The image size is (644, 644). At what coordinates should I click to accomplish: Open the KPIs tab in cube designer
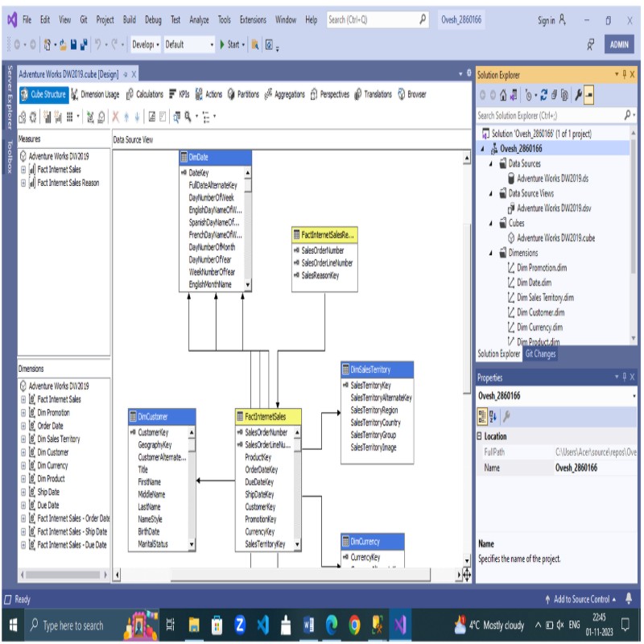point(185,94)
